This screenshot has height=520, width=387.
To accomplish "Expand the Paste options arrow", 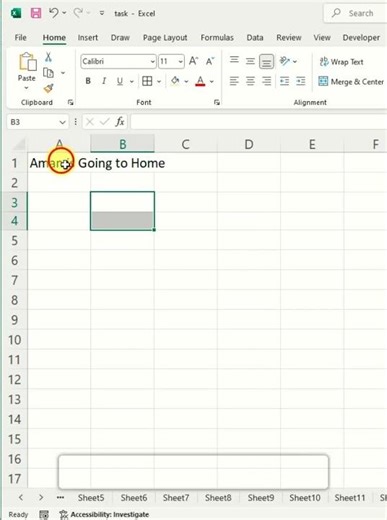I will [27, 88].
